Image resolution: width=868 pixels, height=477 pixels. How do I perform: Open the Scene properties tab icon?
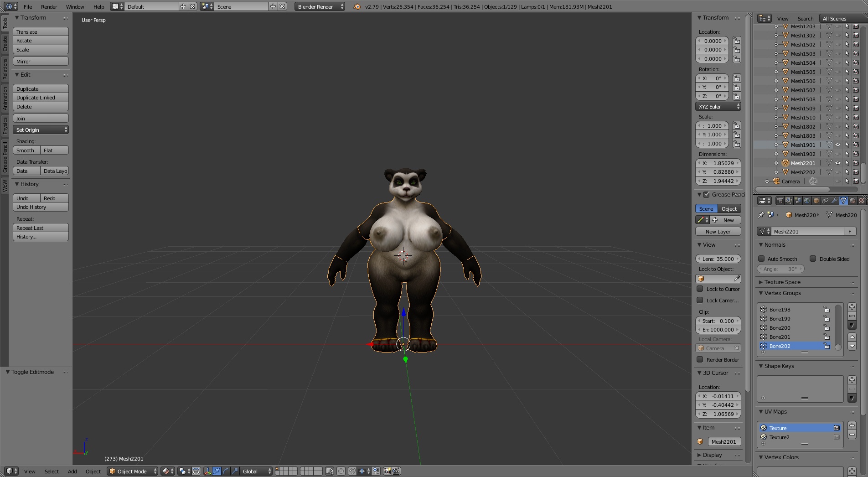798,201
